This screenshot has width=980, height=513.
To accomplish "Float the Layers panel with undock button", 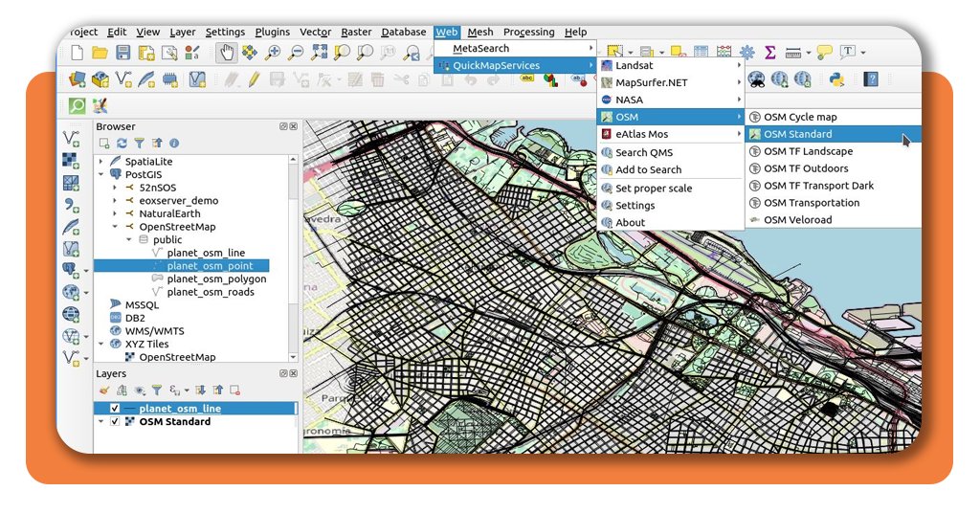I will click(x=283, y=373).
